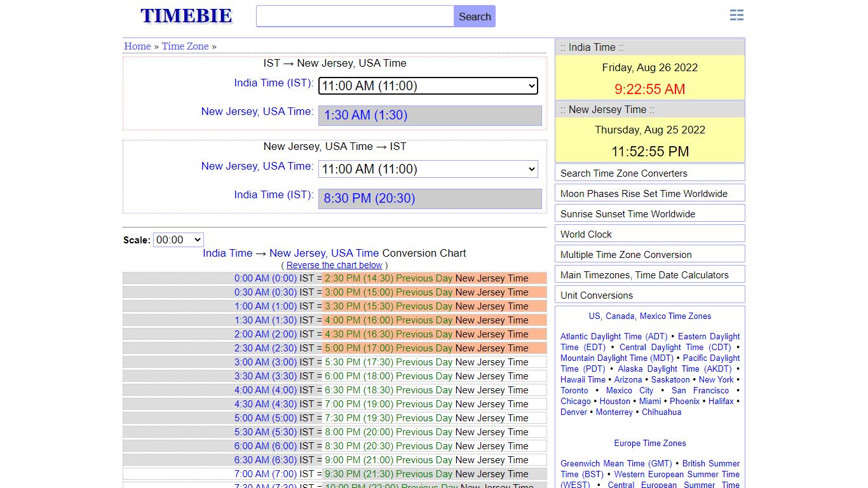Open Toronto time link
Viewport: 868px width, 488px height.
(574, 390)
